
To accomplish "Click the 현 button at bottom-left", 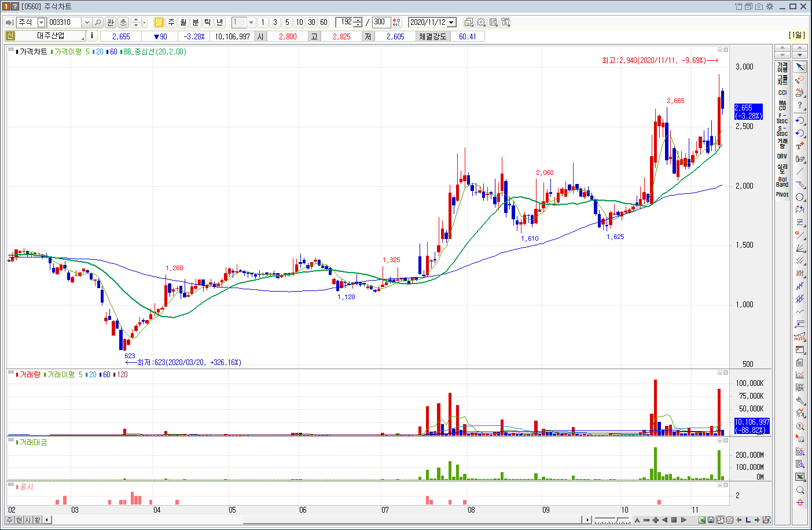I will point(19,520).
